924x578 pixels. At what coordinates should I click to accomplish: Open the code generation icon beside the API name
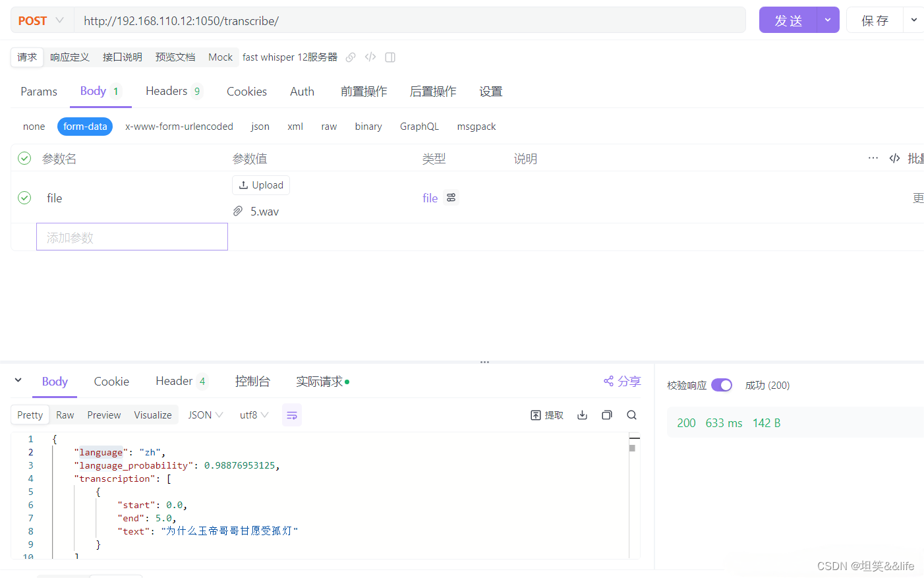[x=370, y=57]
